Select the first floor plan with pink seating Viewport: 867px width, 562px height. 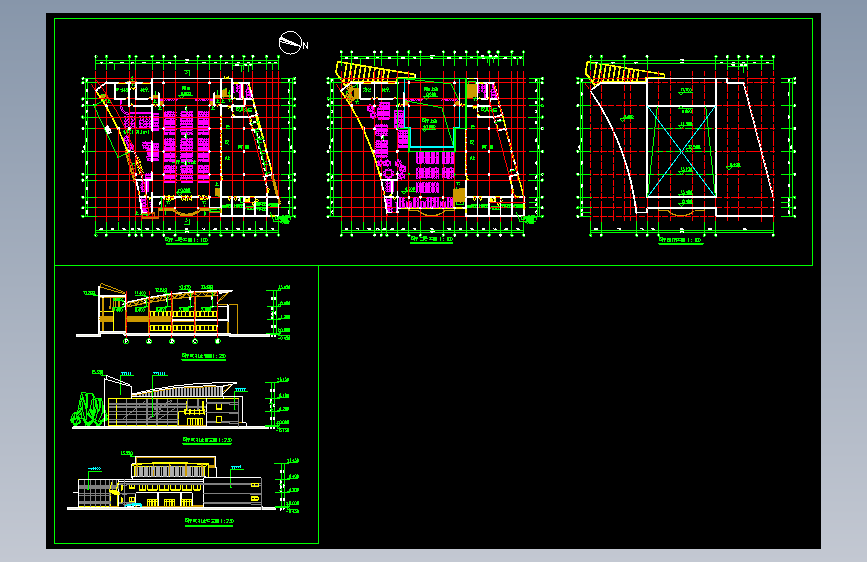[189, 146]
